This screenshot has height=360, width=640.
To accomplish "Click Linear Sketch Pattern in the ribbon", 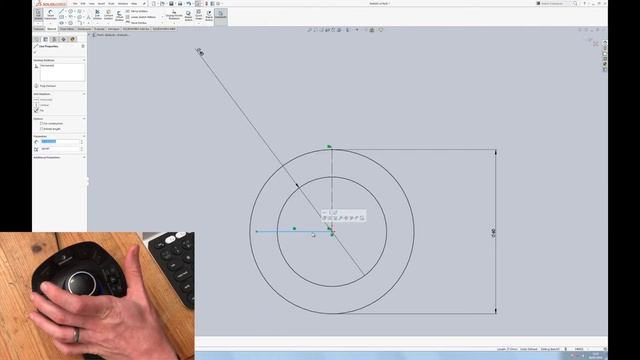I will (x=141, y=17).
